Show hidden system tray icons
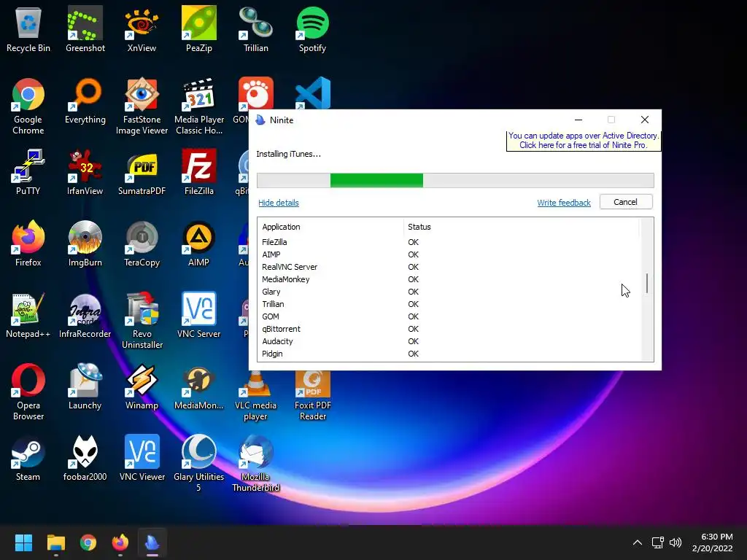Screen dimensions: 747x560 click(x=637, y=542)
